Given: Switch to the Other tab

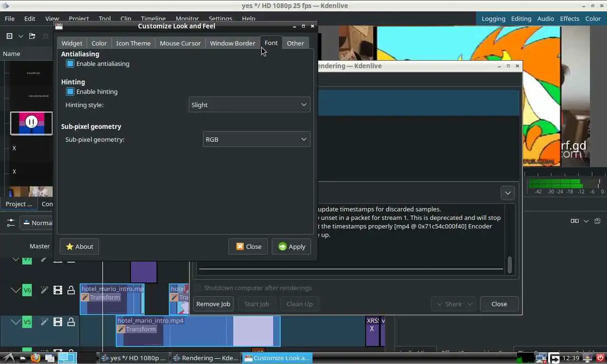Looking at the screenshot, I should pyautogui.click(x=295, y=43).
